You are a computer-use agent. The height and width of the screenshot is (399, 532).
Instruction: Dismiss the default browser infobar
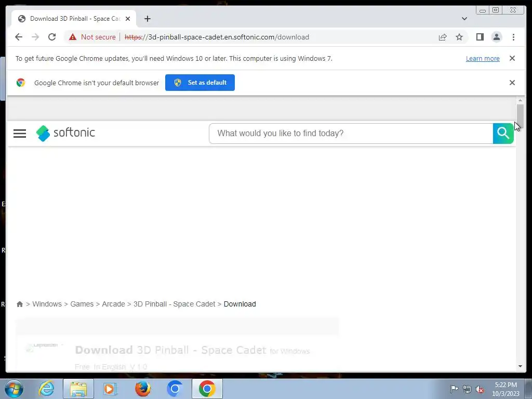coord(512,83)
